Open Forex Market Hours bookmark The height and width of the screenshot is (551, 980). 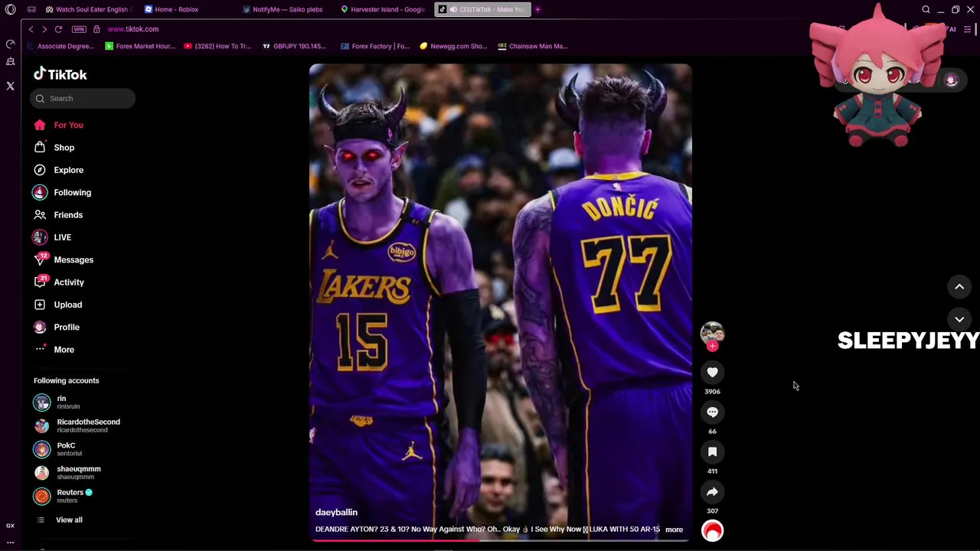(x=140, y=46)
